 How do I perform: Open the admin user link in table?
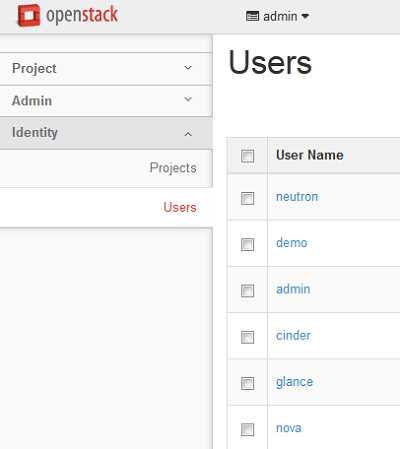click(x=293, y=289)
